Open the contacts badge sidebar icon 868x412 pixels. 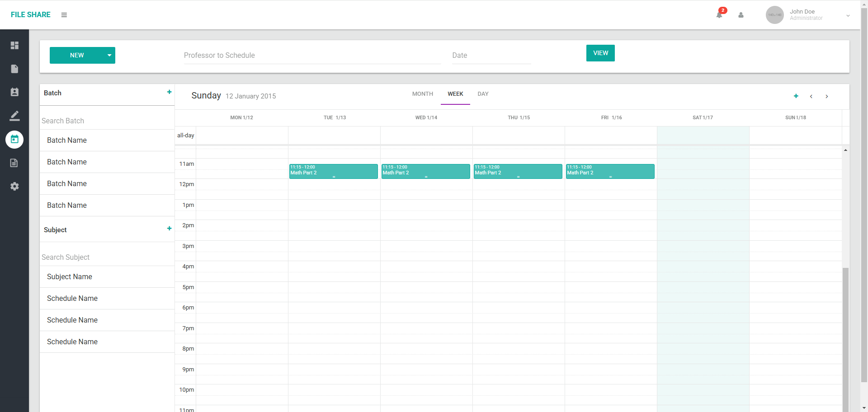tap(14, 92)
